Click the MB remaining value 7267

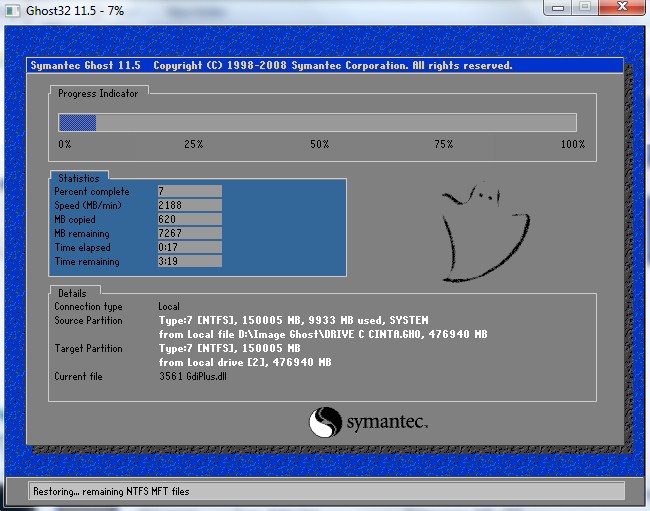189,233
